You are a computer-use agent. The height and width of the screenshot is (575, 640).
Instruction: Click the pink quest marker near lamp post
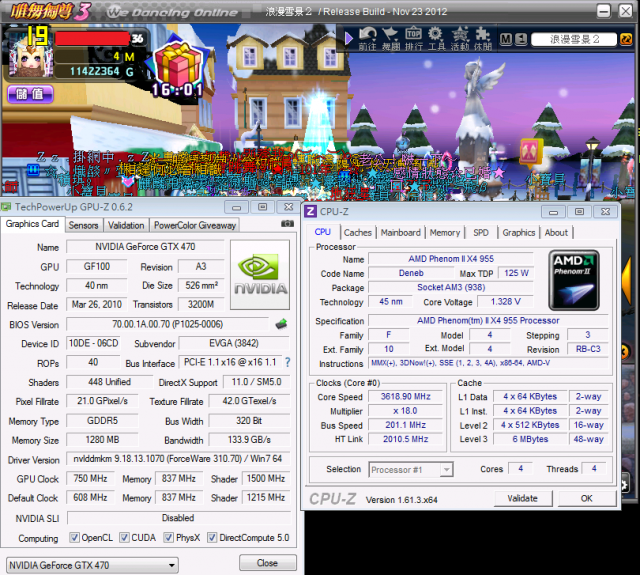[x=530, y=153]
